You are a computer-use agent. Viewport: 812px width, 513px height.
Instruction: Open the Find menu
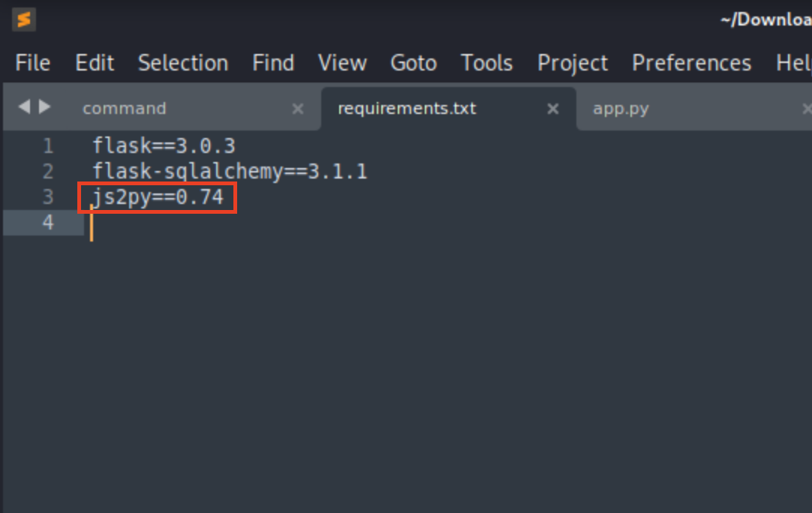(x=272, y=63)
